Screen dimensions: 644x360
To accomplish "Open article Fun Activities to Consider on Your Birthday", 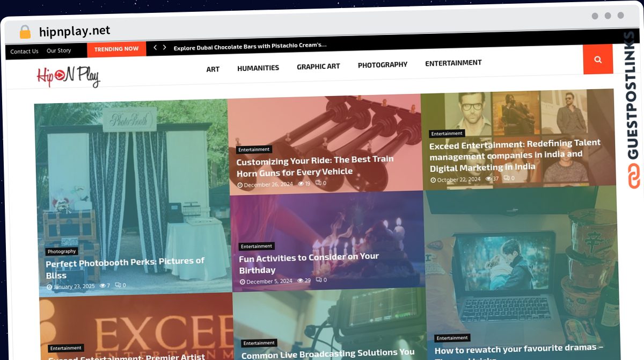I will pos(309,263).
